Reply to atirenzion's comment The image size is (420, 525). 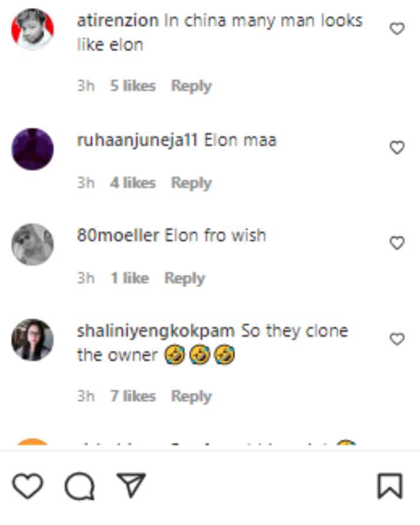coord(190,85)
